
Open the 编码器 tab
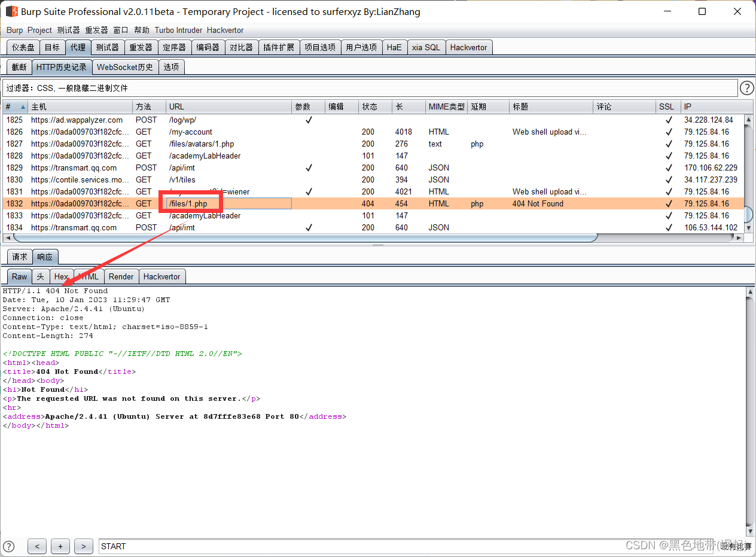coord(208,47)
